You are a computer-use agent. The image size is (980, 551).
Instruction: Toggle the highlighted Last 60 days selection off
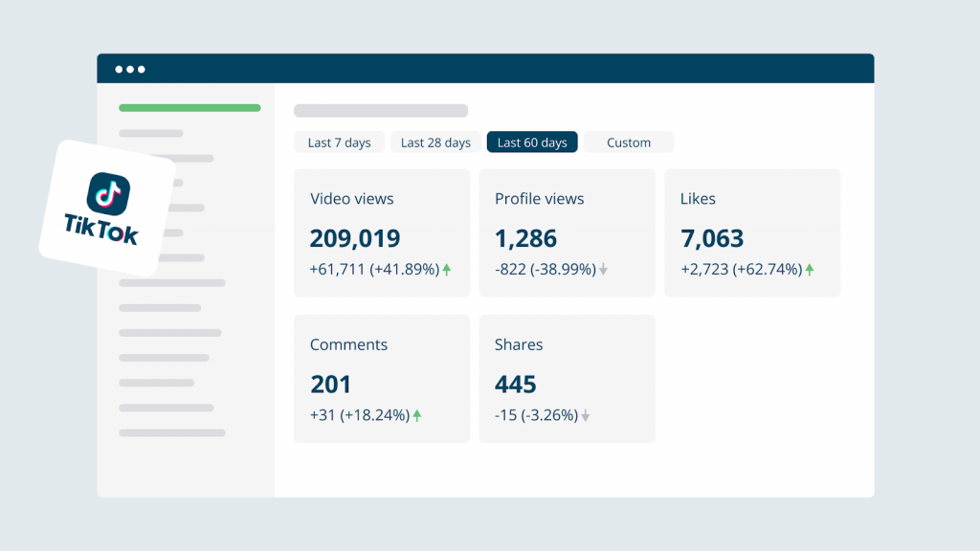pyautogui.click(x=532, y=142)
